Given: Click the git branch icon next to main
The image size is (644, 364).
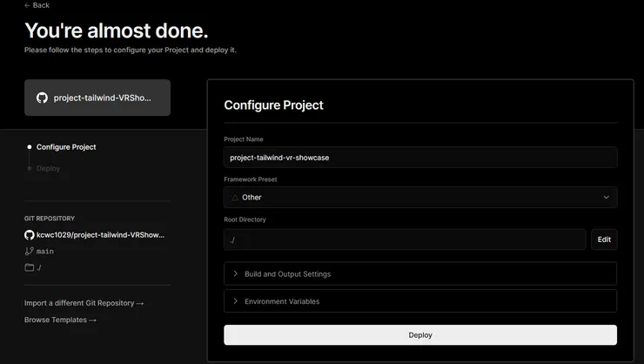Looking at the screenshot, I should coord(30,251).
